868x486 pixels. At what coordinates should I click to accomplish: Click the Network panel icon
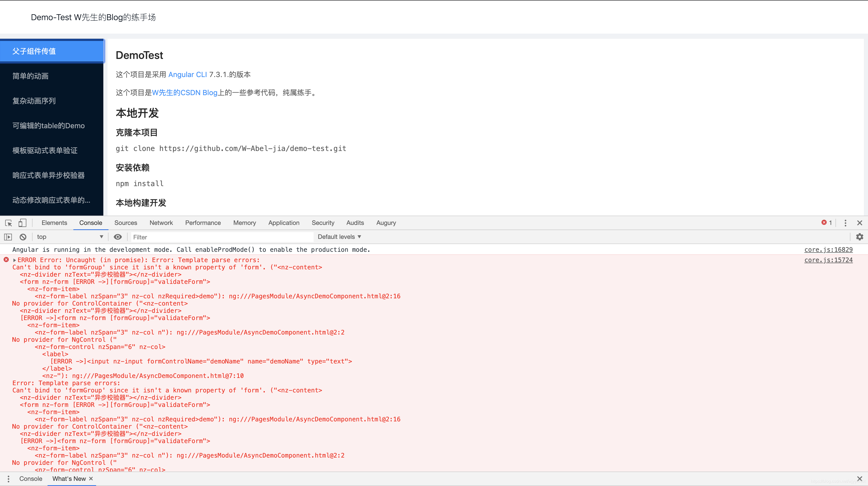click(x=161, y=222)
